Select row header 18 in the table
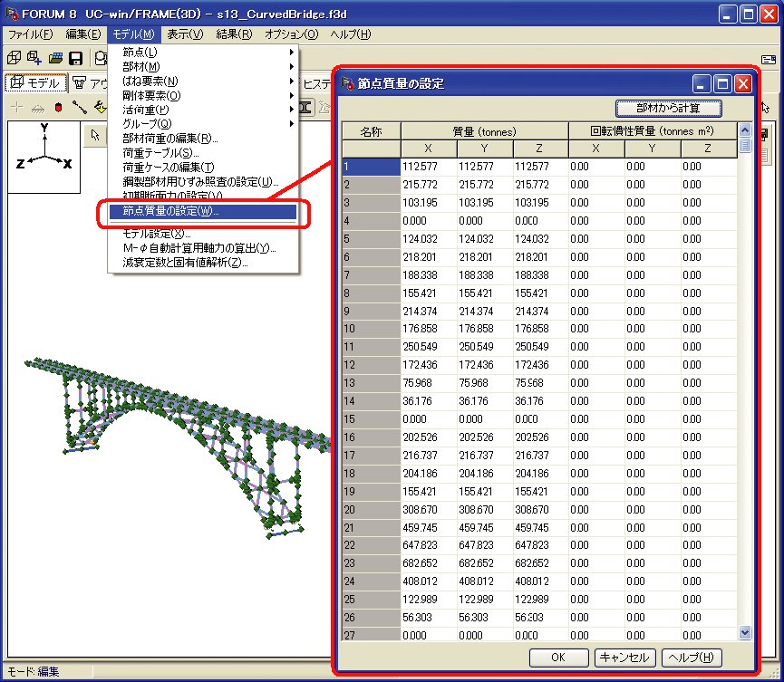Screen dimensions: 784x682 click(372, 473)
